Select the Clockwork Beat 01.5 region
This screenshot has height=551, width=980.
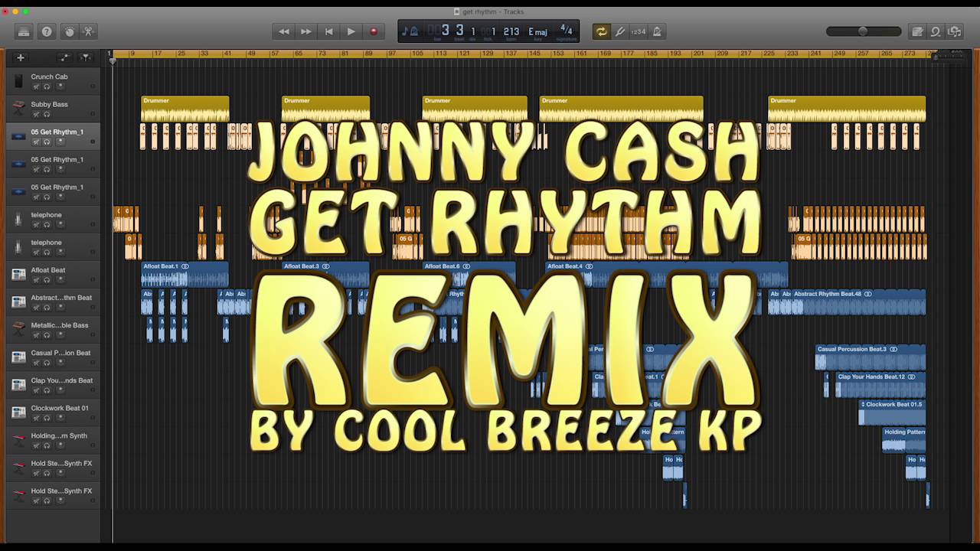point(892,412)
